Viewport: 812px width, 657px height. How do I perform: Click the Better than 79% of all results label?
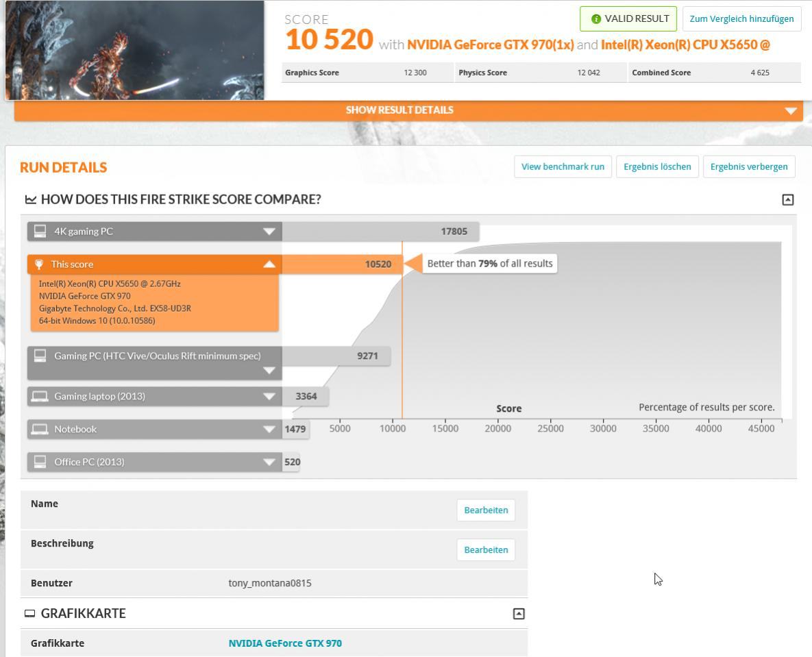point(489,264)
